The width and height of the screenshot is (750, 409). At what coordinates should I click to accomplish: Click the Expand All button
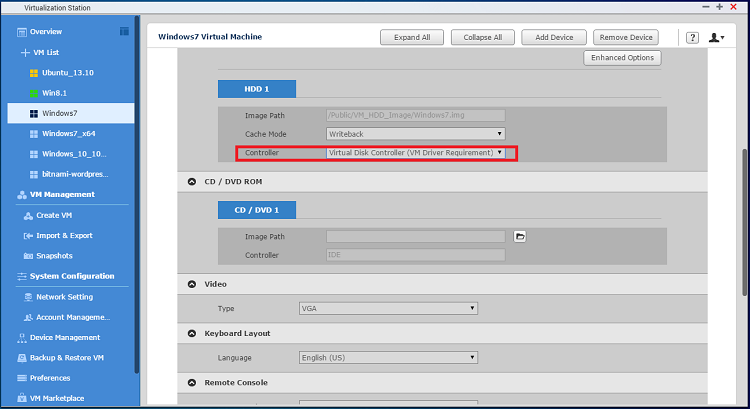pyautogui.click(x=412, y=37)
